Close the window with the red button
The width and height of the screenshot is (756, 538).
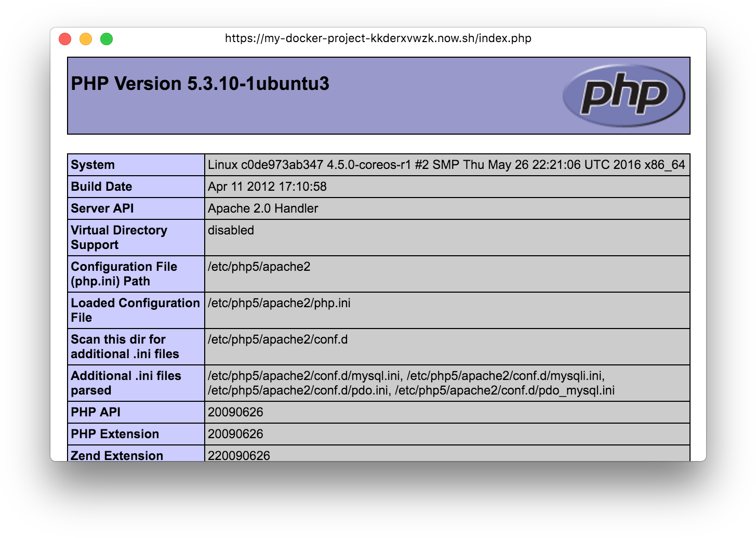(65, 39)
